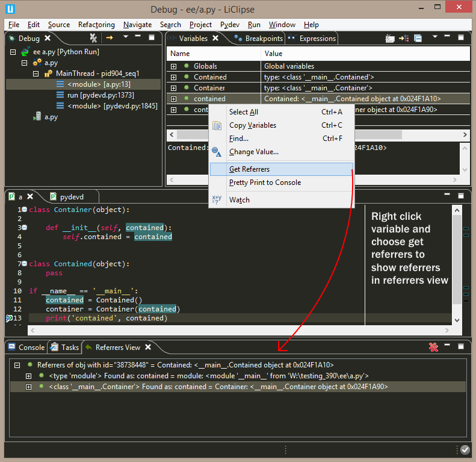Choose Pretty Print to Console from context menu
This screenshot has width=476, height=462.
click(x=282, y=183)
